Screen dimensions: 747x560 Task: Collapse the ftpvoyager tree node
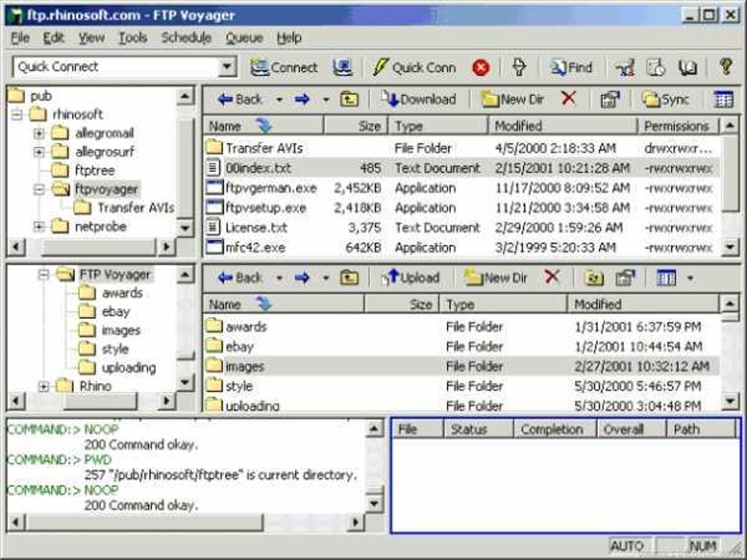tap(39, 190)
